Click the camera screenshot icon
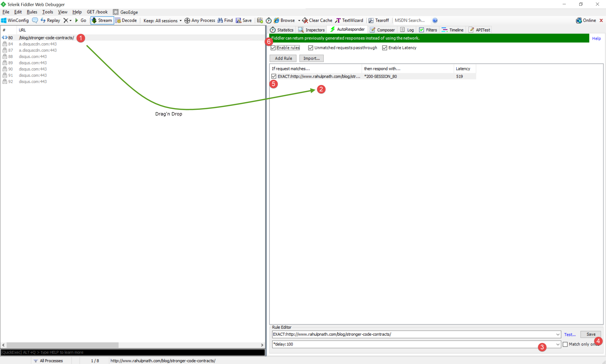The width and height of the screenshot is (606, 364). coord(260,20)
